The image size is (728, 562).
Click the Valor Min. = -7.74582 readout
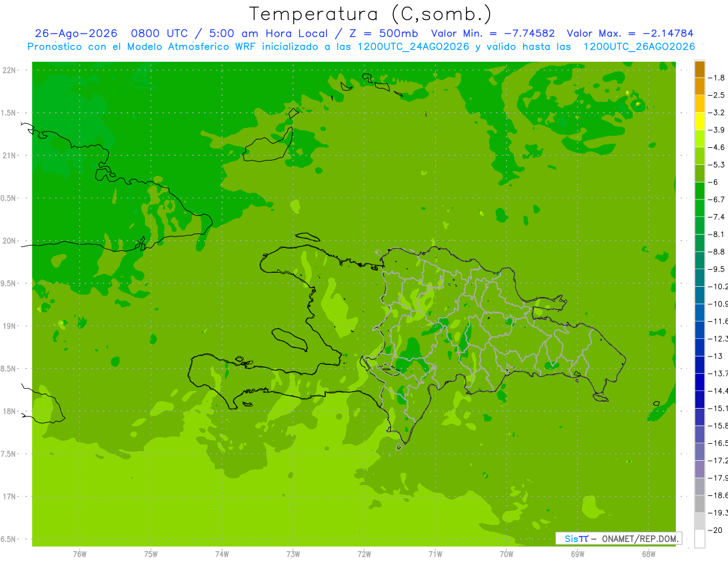pos(493,33)
